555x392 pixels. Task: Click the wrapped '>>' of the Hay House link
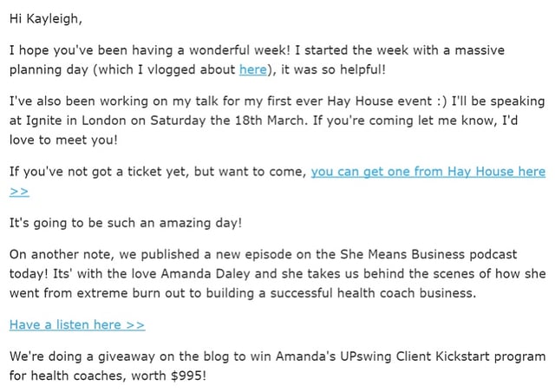[19, 191]
